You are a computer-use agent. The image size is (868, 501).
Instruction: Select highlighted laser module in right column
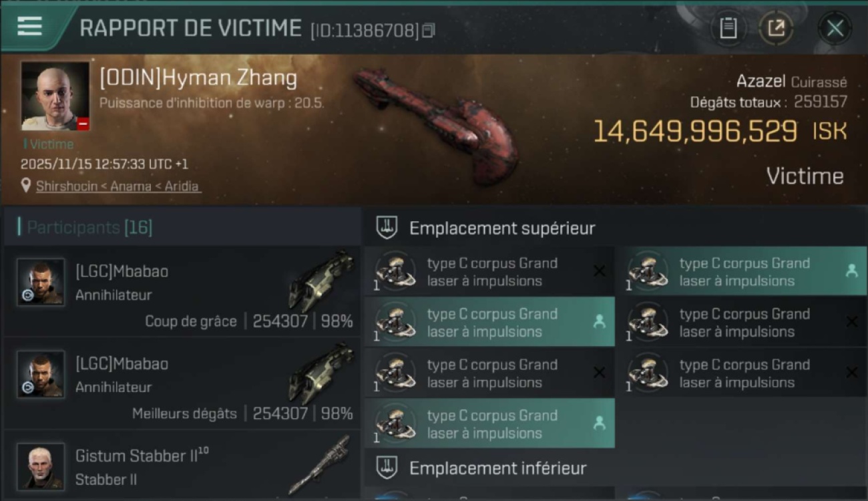(740, 271)
